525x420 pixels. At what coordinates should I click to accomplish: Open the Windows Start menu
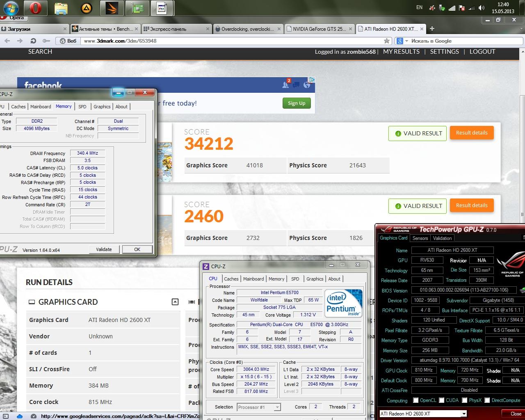(x=11, y=7)
